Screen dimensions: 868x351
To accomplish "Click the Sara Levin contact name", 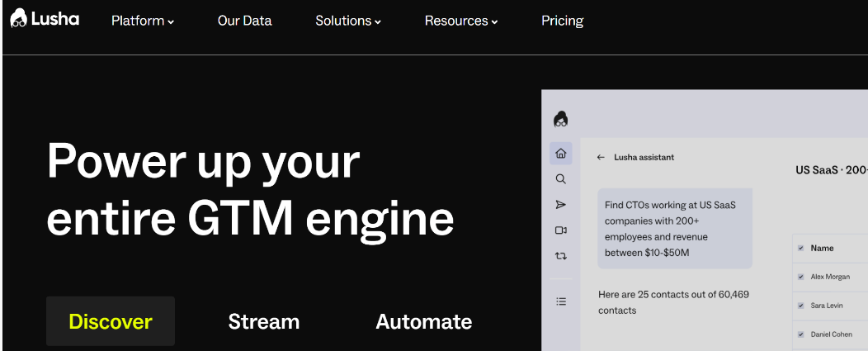I will [827, 306].
